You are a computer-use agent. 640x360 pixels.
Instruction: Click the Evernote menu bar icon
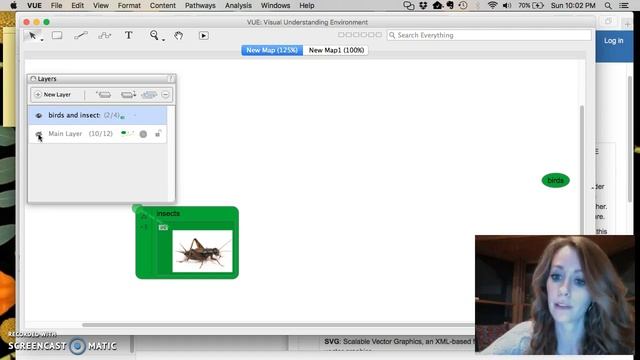[x=451, y=5]
